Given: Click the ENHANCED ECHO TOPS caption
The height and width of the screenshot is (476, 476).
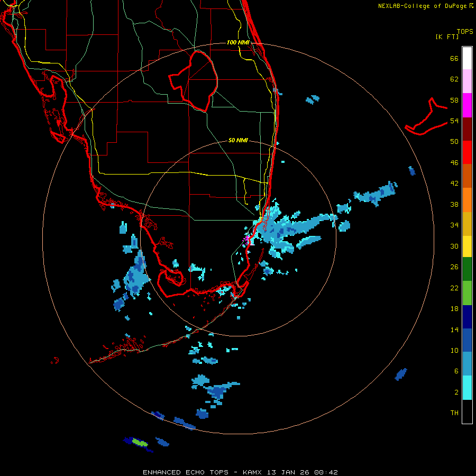Looking at the screenshot, I should pyautogui.click(x=186, y=472).
